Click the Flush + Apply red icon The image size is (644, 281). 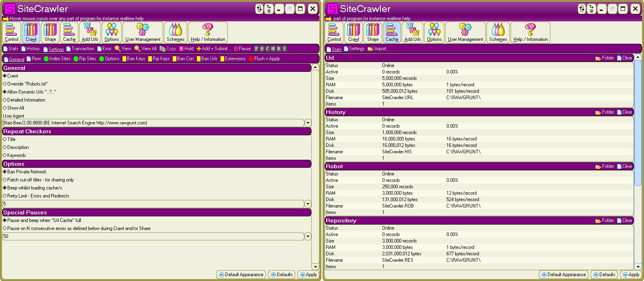[251, 59]
